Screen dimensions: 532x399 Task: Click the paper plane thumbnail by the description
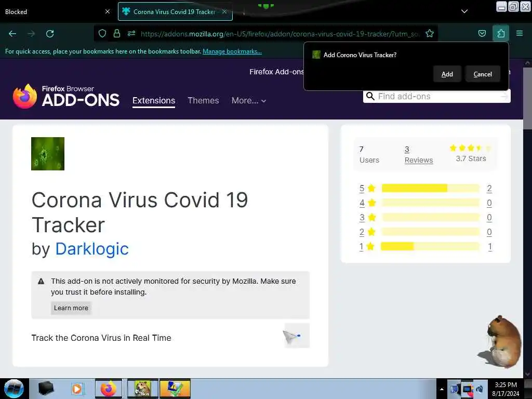coord(297,336)
